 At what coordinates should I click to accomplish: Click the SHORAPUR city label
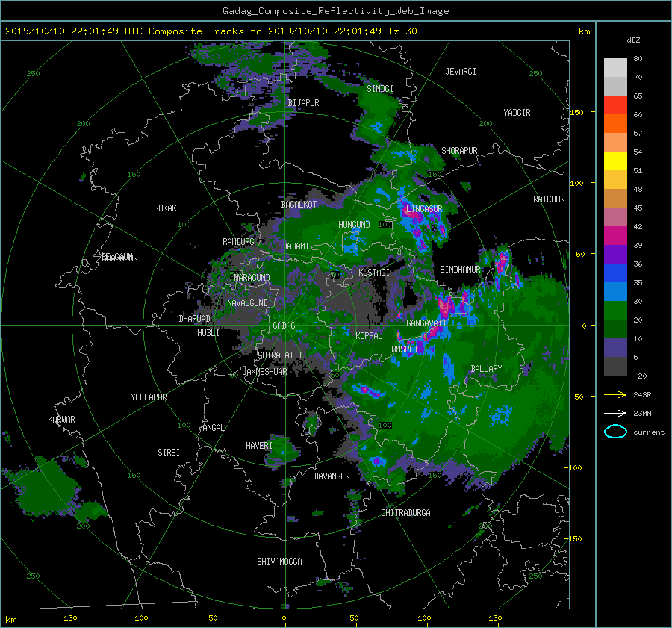tap(459, 151)
